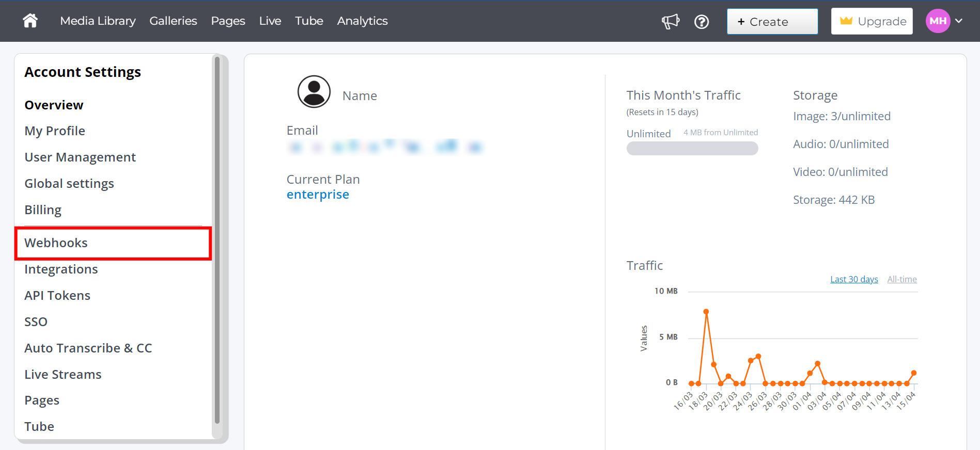Open My Profile settings
This screenshot has width=980, height=450.
(55, 131)
